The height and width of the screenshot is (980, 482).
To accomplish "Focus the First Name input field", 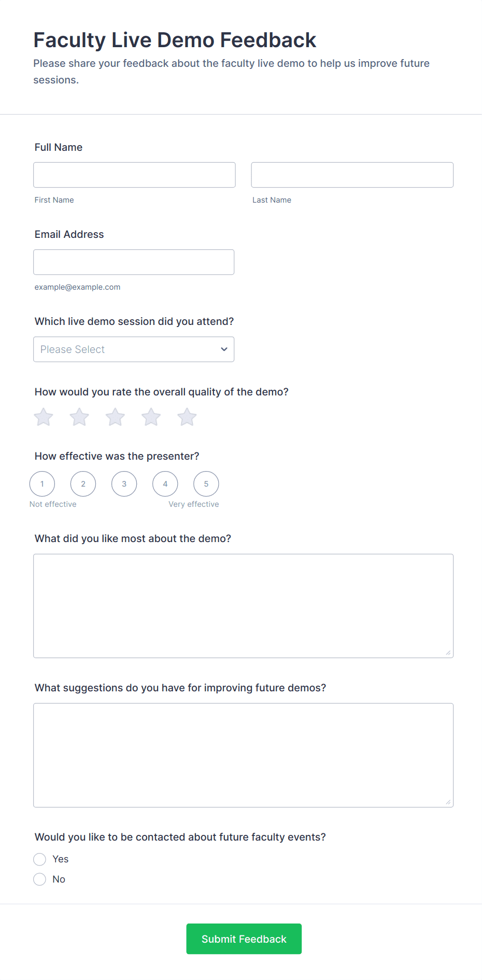I will tap(134, 175).
